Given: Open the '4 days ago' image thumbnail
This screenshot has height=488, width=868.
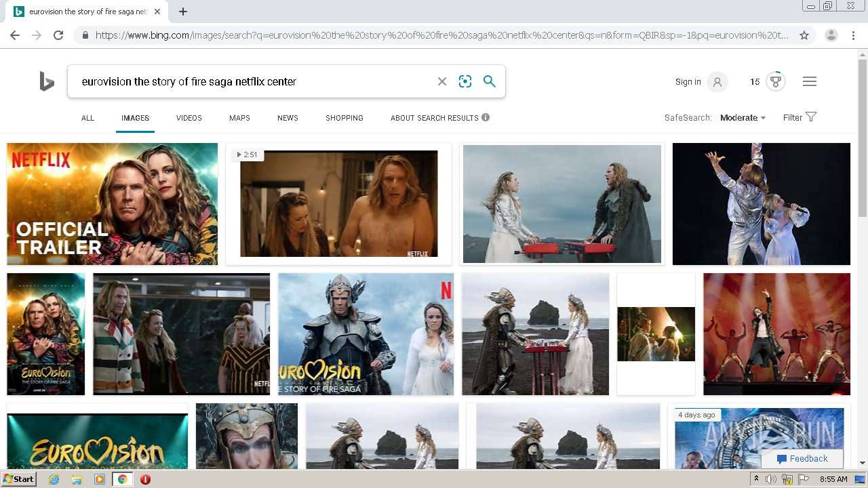Looking at the screenshot, I should click(759, 438).
